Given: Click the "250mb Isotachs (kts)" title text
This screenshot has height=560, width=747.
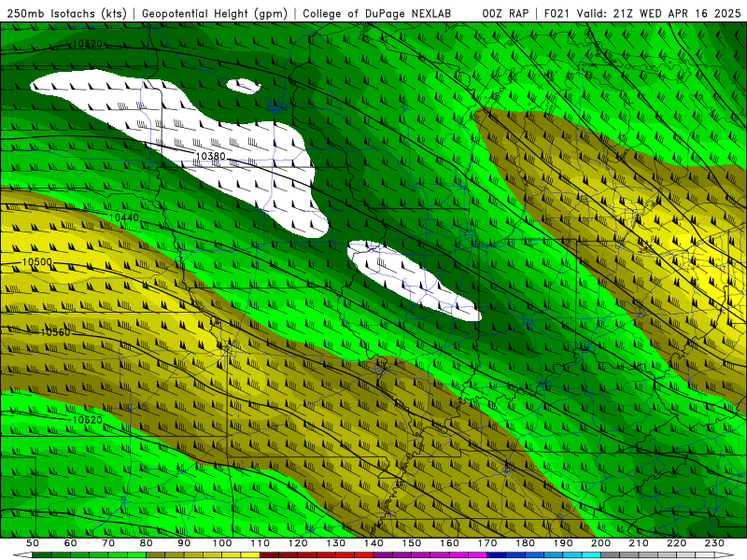Looking at the screenshot, I should tap(66, 14).
